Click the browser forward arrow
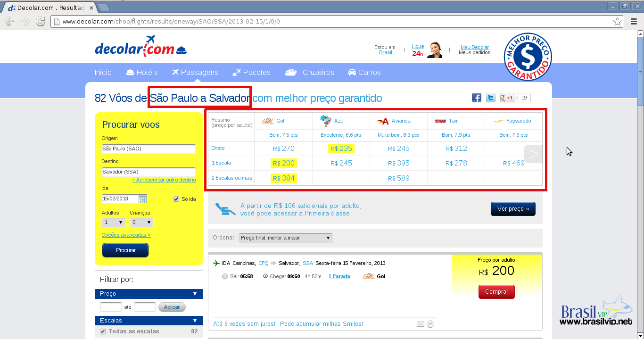 (x=25, y=21)
